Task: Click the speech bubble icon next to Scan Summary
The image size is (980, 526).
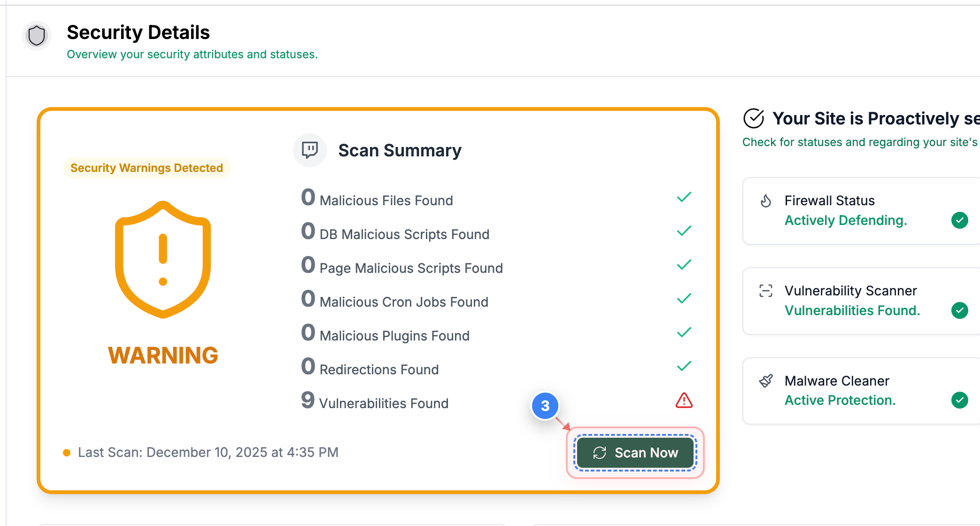Action: pos(309,150)
